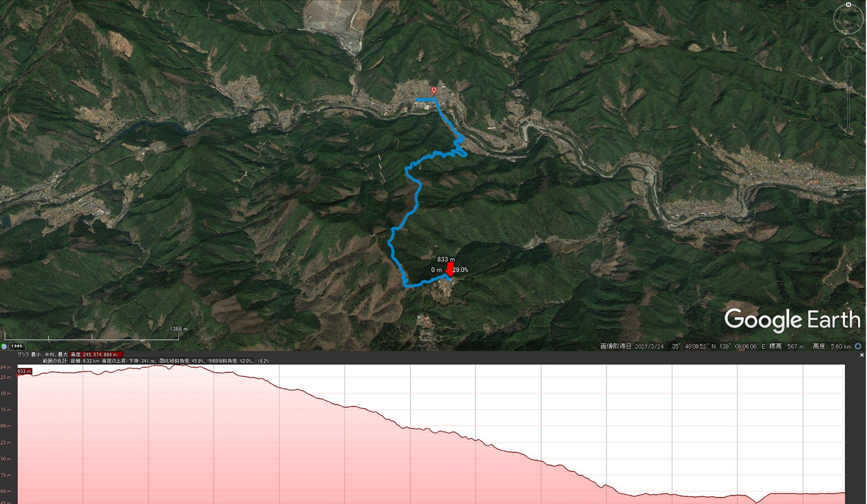The height and width of the screenshot is (504, 867).
Task: Click the Street View pegman icon
Action: [848, 70]
